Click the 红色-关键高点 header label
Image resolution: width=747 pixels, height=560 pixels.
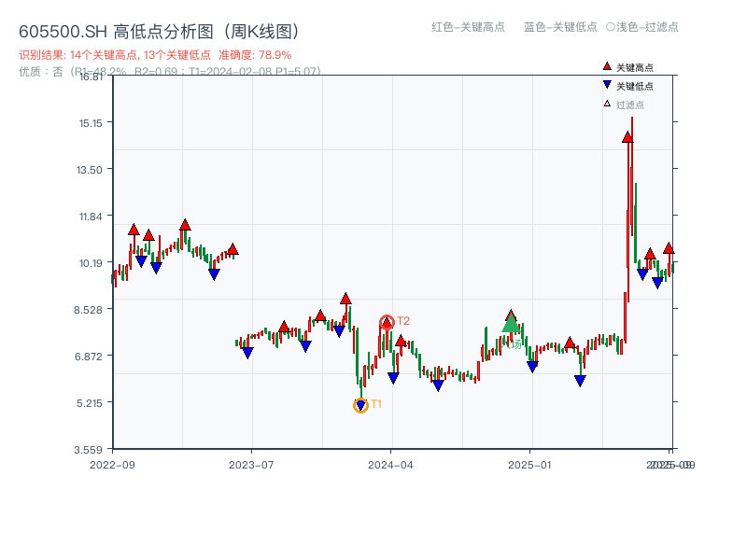469,27
